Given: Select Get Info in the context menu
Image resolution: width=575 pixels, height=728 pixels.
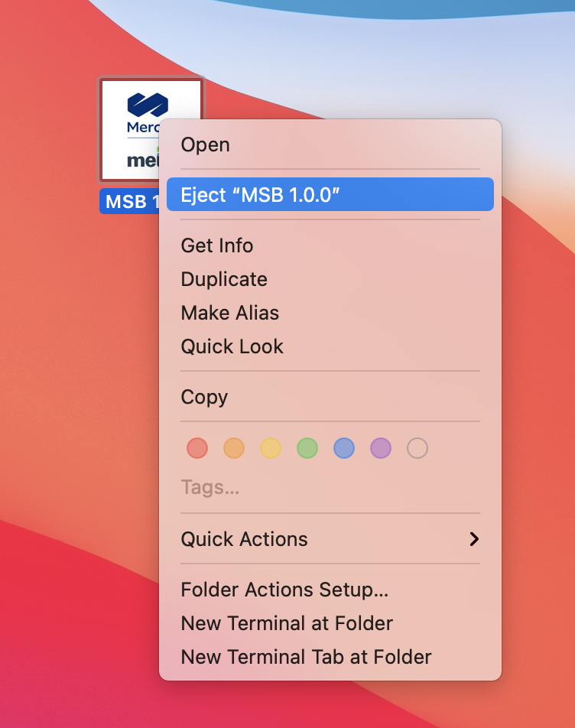Looking at the screenshot, I should pos(216,245).
